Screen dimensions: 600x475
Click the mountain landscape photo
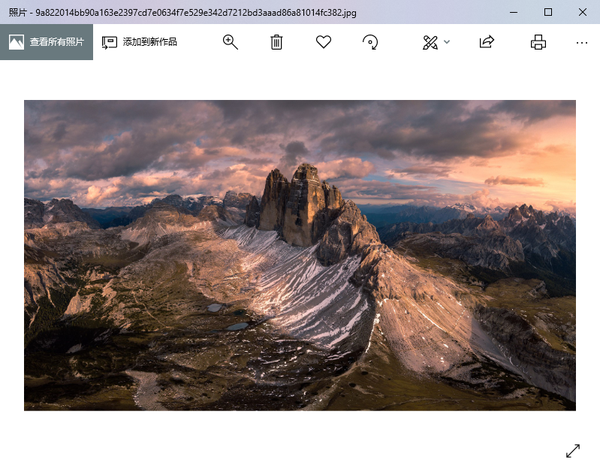300,255
